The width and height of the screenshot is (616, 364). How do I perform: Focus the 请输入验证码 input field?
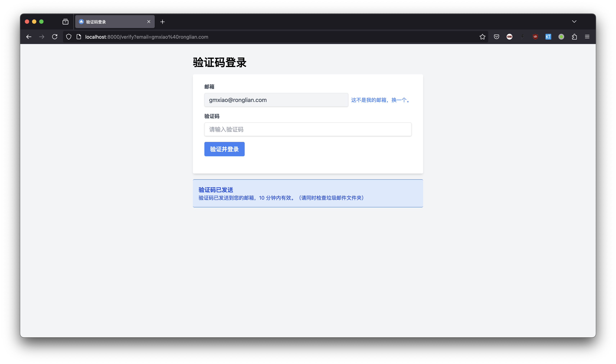click(308, 129)
